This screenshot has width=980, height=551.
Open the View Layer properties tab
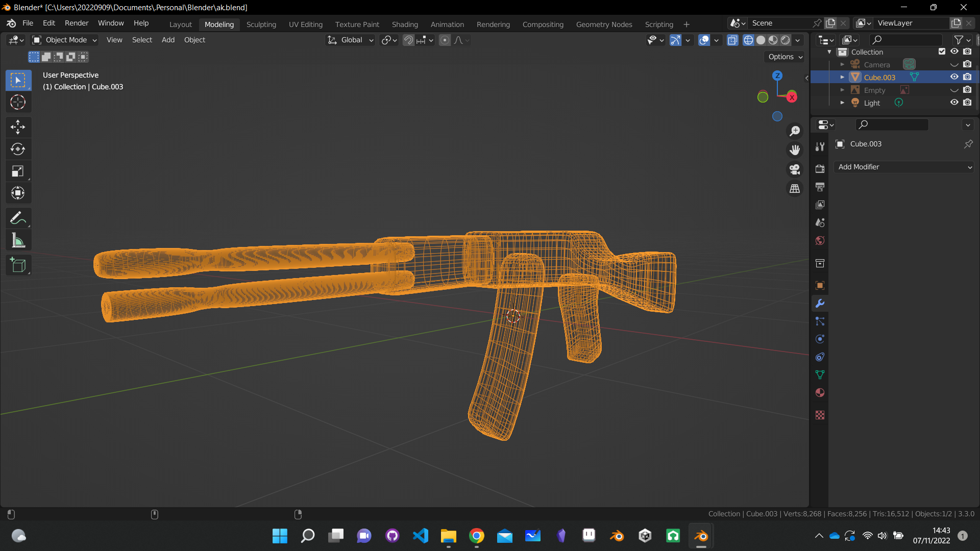tap(820, 205)
